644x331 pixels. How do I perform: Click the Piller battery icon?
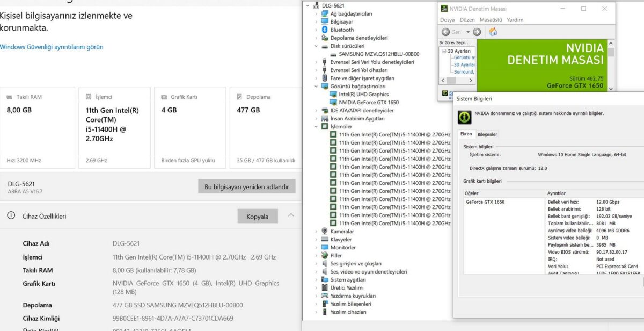[x=325, y=255]
